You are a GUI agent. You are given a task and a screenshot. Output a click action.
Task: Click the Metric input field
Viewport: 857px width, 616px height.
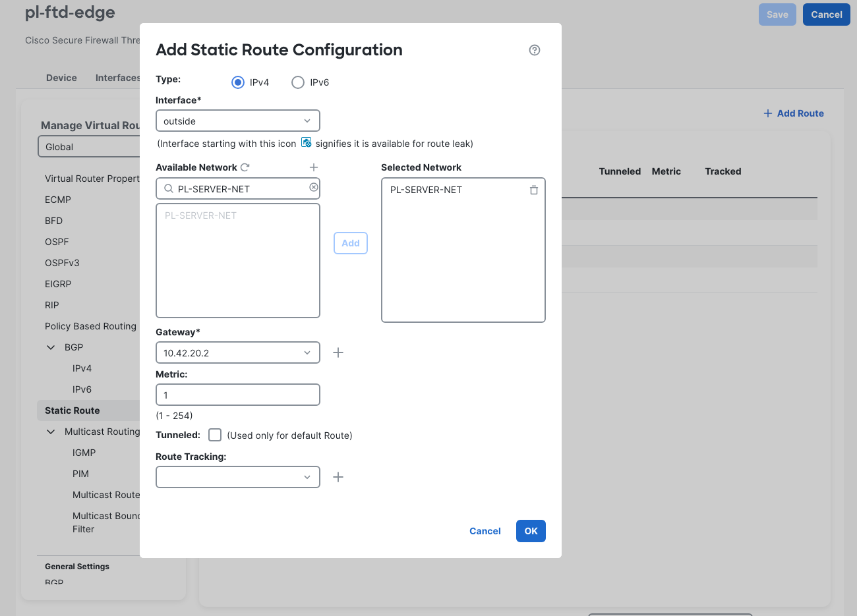(238, 395)
